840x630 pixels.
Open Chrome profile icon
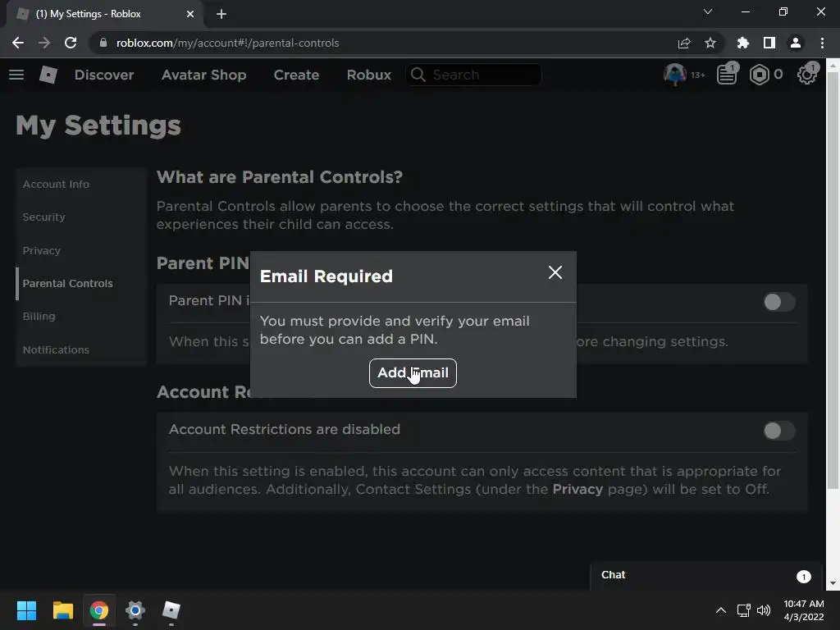point(796,43)
